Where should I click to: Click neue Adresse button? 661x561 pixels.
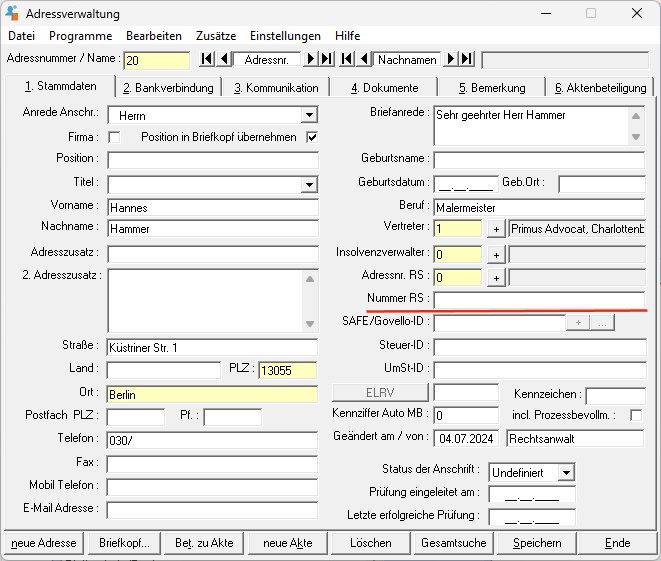[x=44, y=543]
